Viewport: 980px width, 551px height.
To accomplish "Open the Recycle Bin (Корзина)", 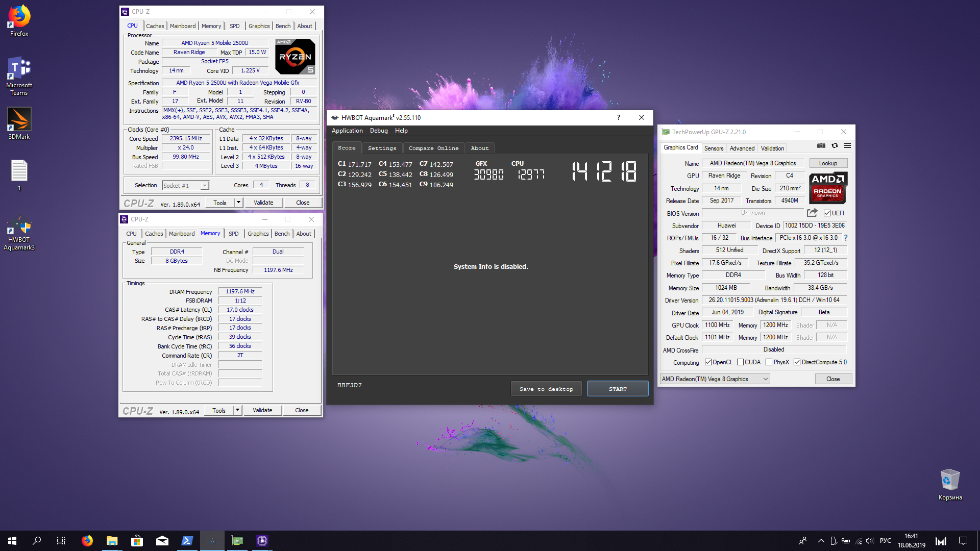I will pos(950,485).
